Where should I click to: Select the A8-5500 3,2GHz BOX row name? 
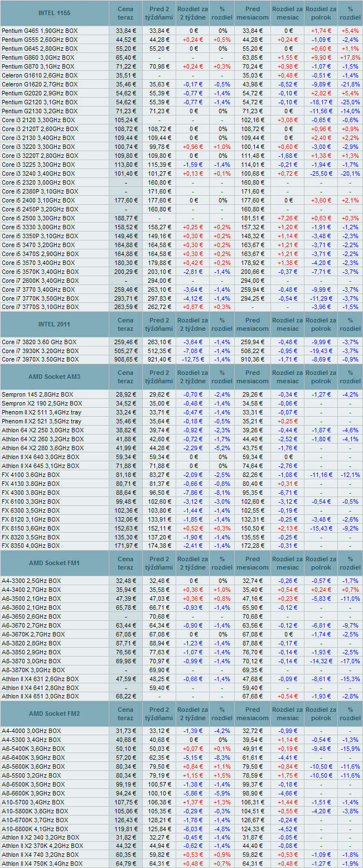coord(32,776)
